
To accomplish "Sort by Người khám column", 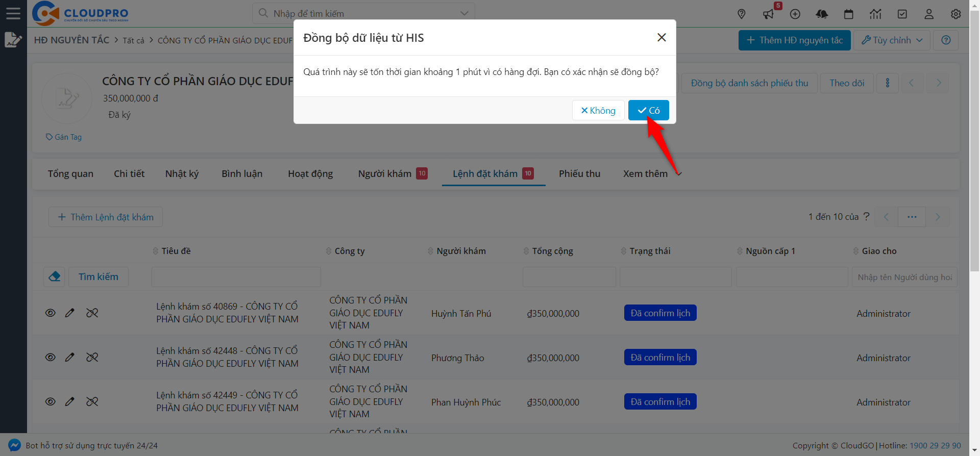I will [x=457, y=251].
